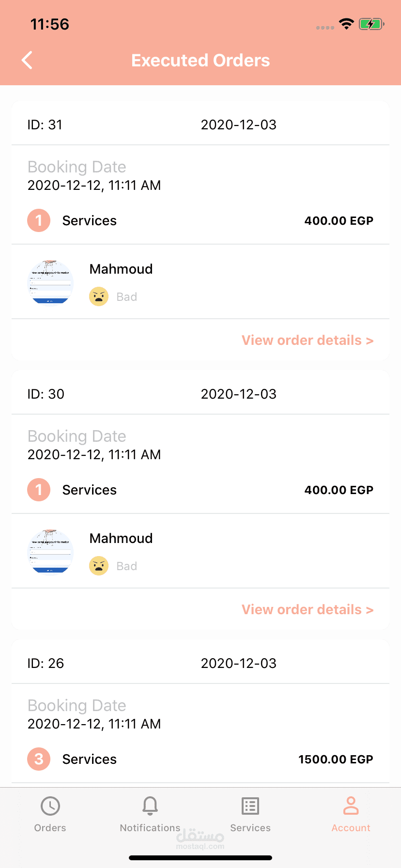
Task: Open the Account person icon
Action: 351,806
